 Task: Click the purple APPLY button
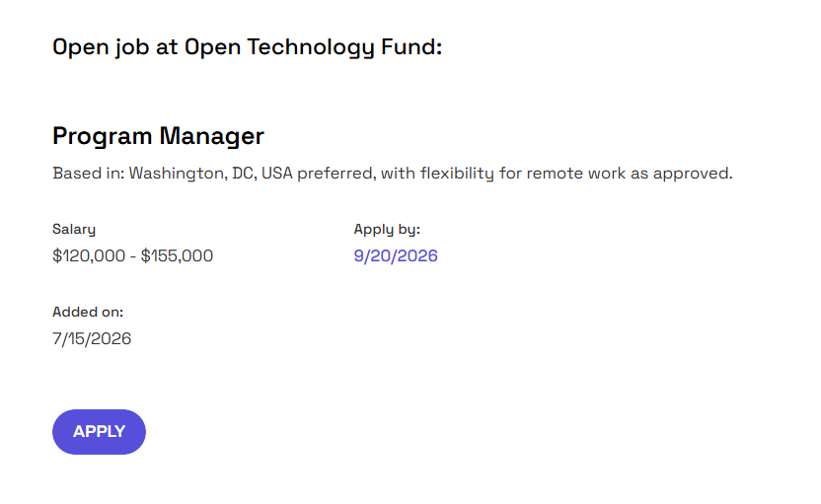(x=99, y=432)
